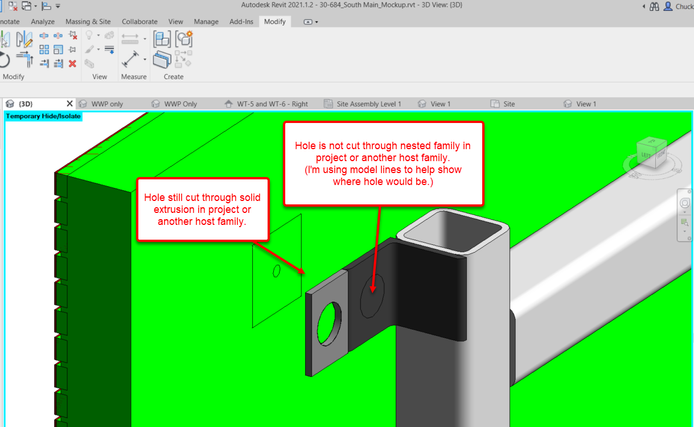Click the Unpin tool with red X
694x427 pixels.
[73, 36]
